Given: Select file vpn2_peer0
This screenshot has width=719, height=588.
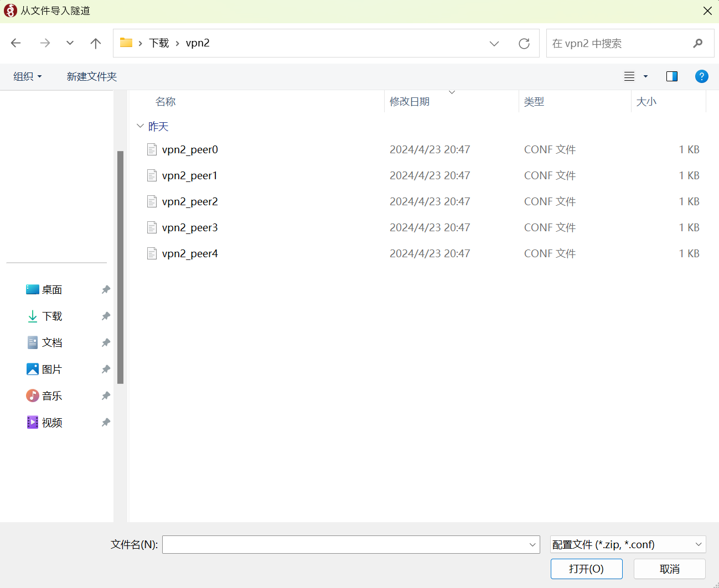Looking at the screenshot, I should (190, 149).
